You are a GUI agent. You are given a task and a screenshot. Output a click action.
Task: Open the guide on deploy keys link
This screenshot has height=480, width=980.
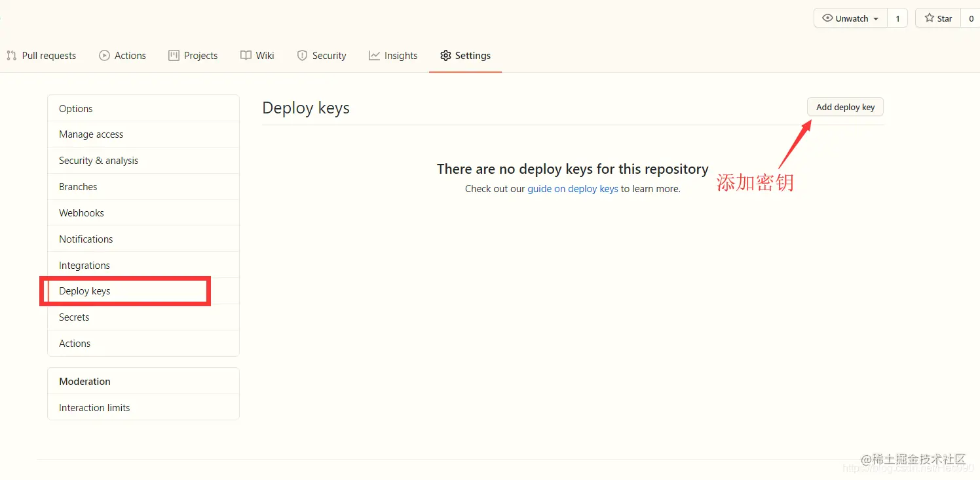click(x=573, y=189)
